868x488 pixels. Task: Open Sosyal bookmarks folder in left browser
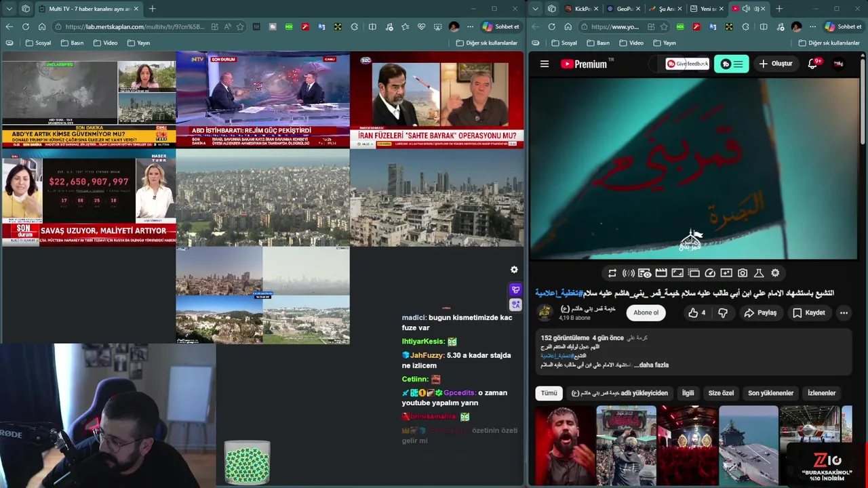(39, 43)
